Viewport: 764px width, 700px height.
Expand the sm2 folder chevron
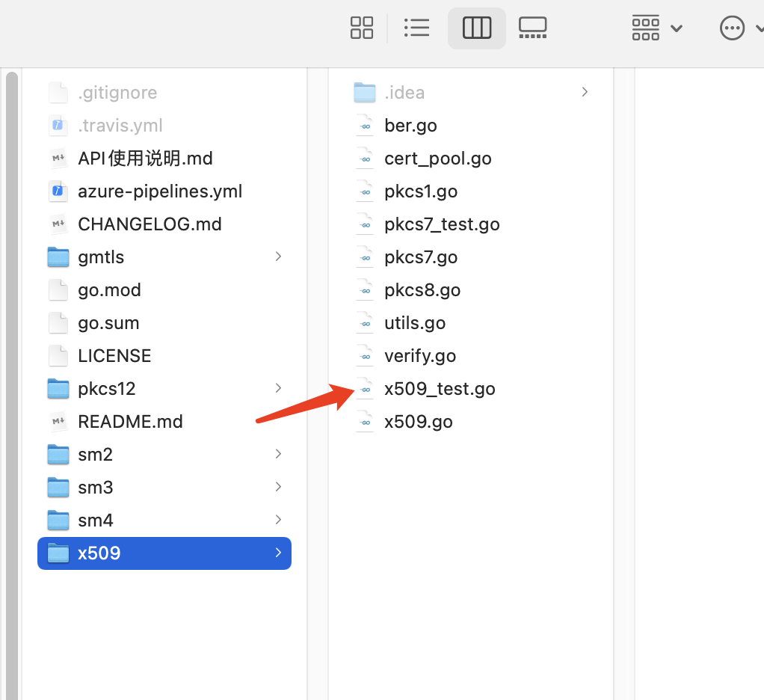(278, 454)
